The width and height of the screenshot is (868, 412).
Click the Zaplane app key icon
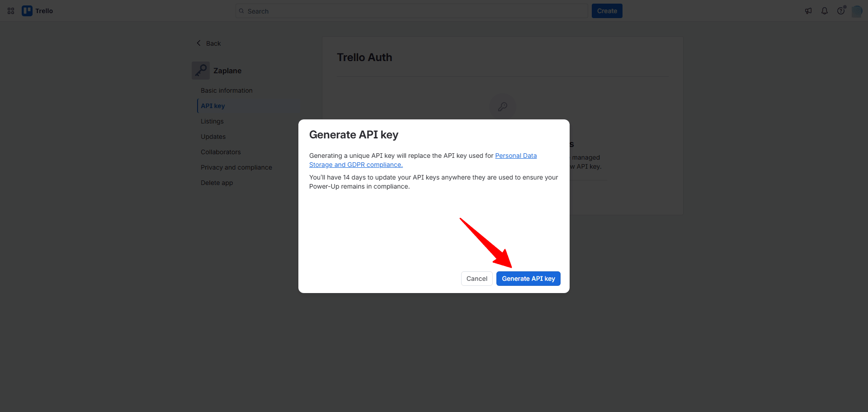(x=201, y=71)
